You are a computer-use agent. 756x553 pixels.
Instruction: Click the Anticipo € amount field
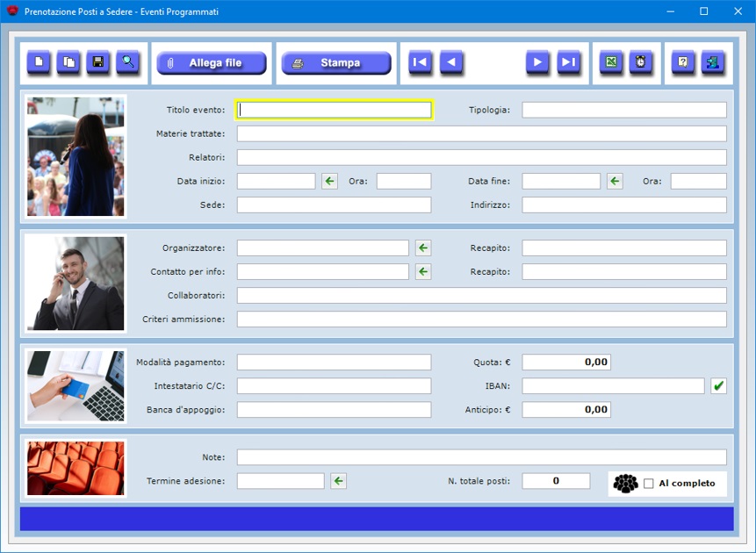pyautogui.click(x=566, y=409)
